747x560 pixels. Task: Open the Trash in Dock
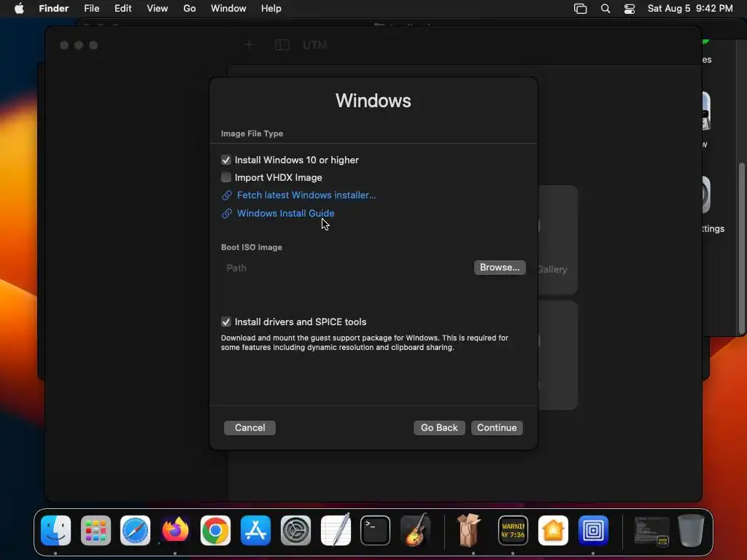[x=692, y=530]
